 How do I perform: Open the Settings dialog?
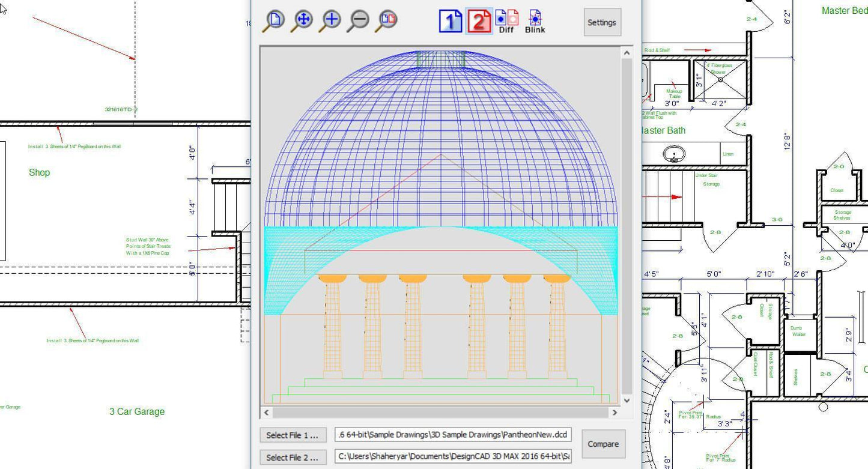pos(602,22)
